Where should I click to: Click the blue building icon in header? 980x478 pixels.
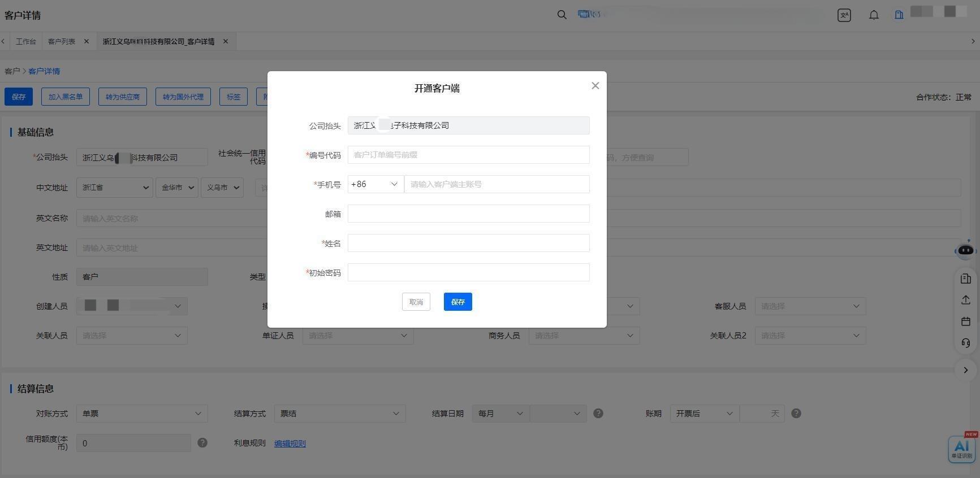(x=899, y=15)
